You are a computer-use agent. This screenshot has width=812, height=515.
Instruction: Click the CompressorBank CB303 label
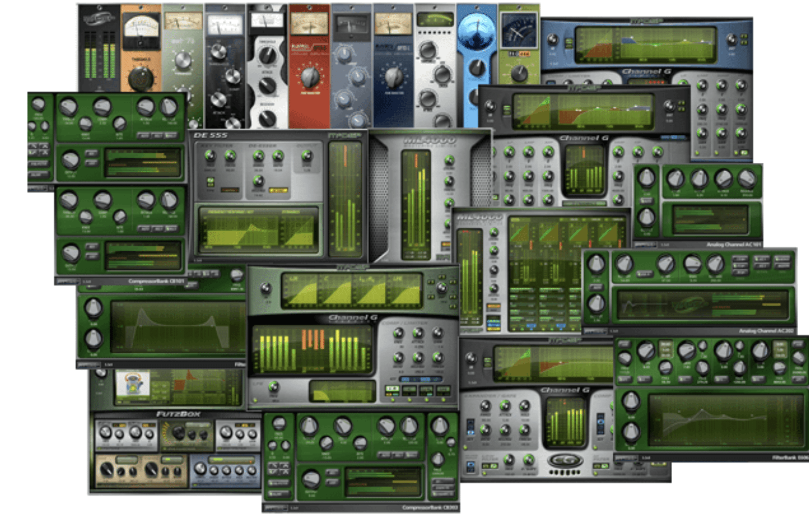[x=430, y=507]
